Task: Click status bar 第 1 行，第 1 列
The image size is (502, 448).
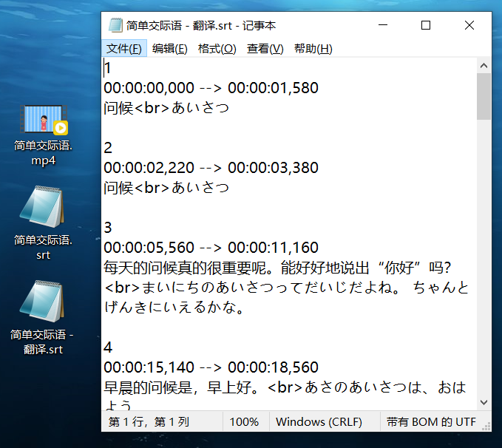Action: (x=149, y=421)
